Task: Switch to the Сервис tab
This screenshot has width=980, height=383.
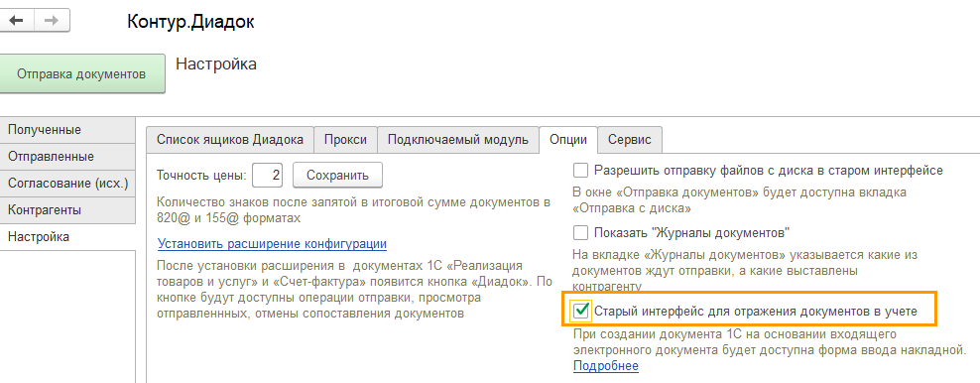Action: click(630, 139)
